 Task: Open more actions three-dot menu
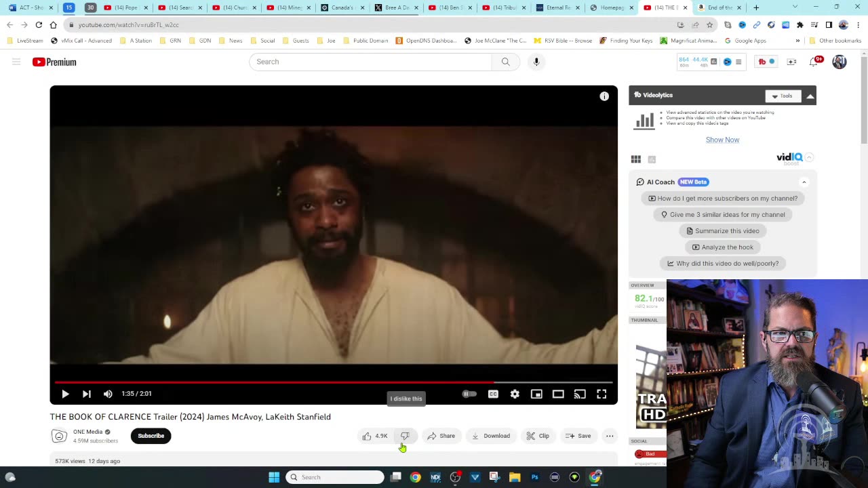pyautogui.click(x=610, y=436)
